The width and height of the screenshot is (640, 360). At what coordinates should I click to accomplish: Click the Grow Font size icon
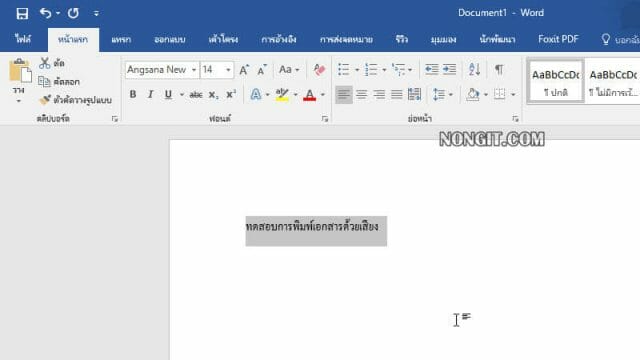point(244,70)
